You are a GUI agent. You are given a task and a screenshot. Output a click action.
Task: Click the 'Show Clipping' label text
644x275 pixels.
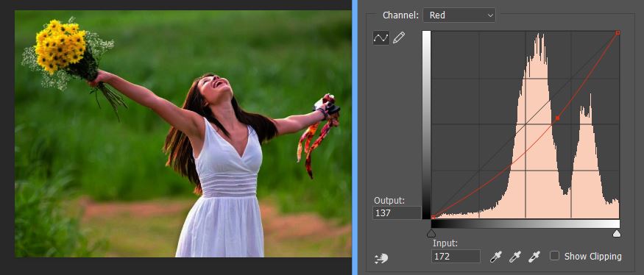coord(592,256)
